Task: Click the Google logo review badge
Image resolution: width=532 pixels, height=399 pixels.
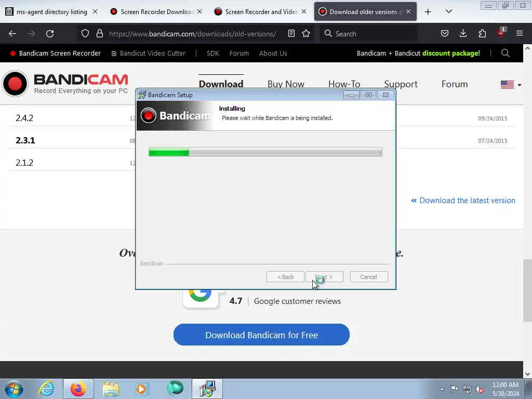Action: [201, 299]
